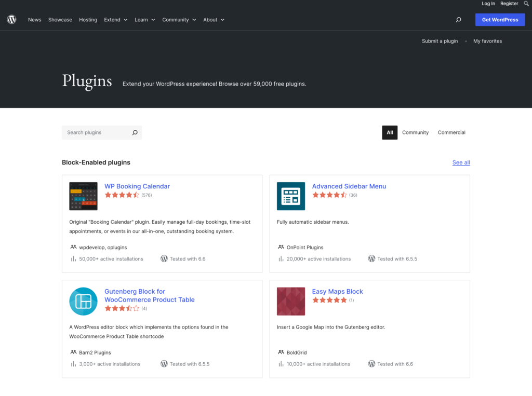The image size is (532, 396).
Task: Click the magnifier in the top admin bar
Action: pyautogui.click(x=526, y=4)
